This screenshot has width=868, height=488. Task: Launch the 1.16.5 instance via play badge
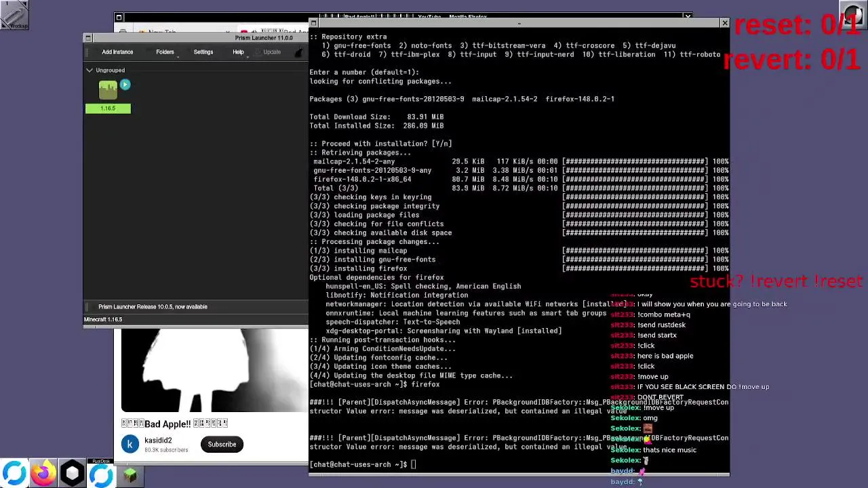(x=125, y=85)
